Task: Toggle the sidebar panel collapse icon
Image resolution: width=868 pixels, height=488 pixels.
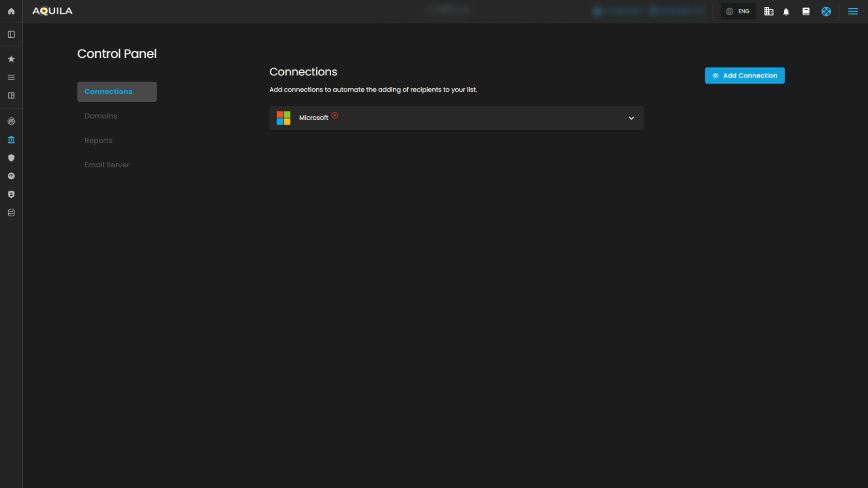Action: tap(11, 34)
